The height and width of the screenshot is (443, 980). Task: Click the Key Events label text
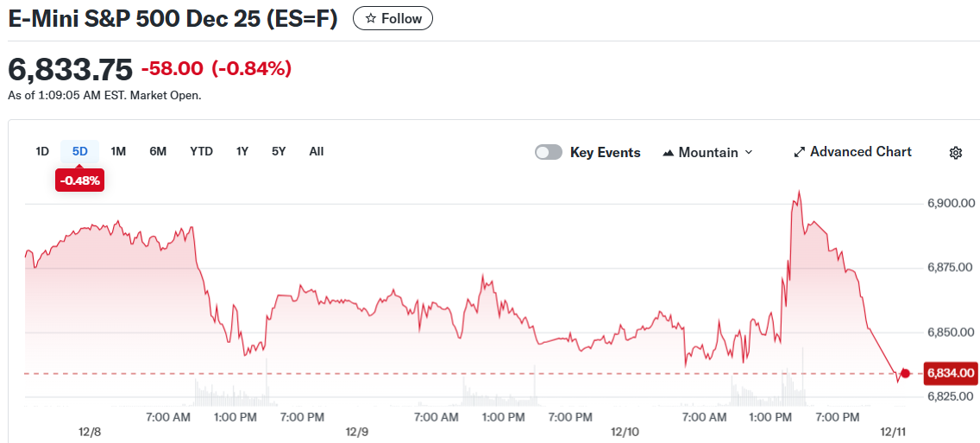tap(605, 153)
